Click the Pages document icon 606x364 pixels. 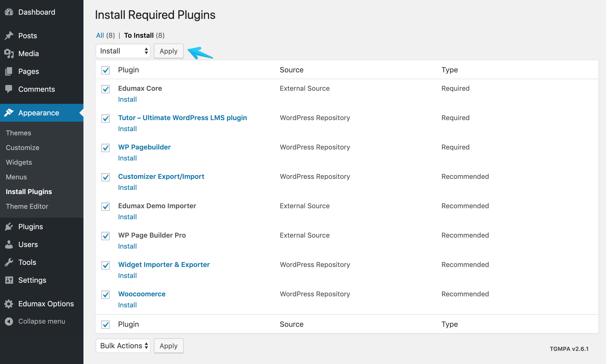coord(9,71)
